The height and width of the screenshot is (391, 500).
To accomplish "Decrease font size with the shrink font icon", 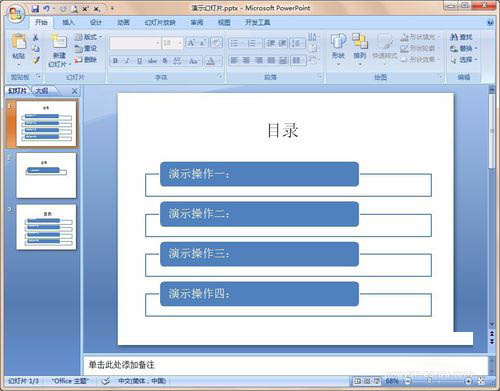I will coord(202,43).
